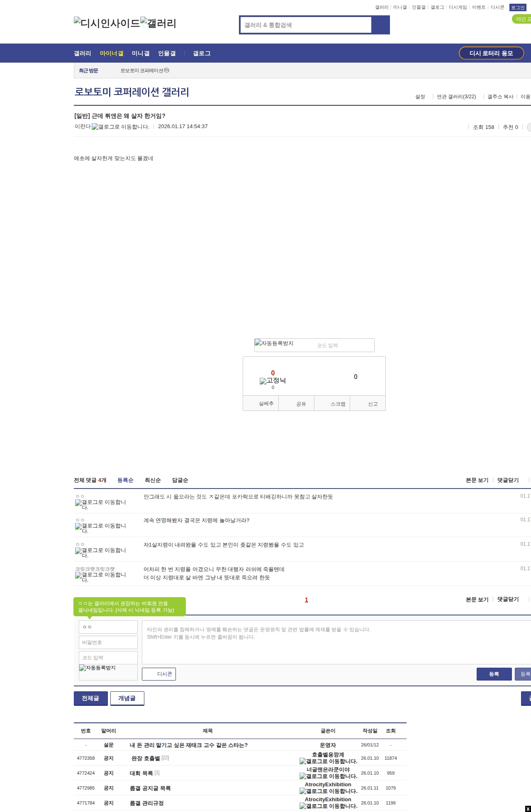This screenshot has height=812, width=531.
Task: Switch to the 개념글 tab
Action: (x=127, y=698)
